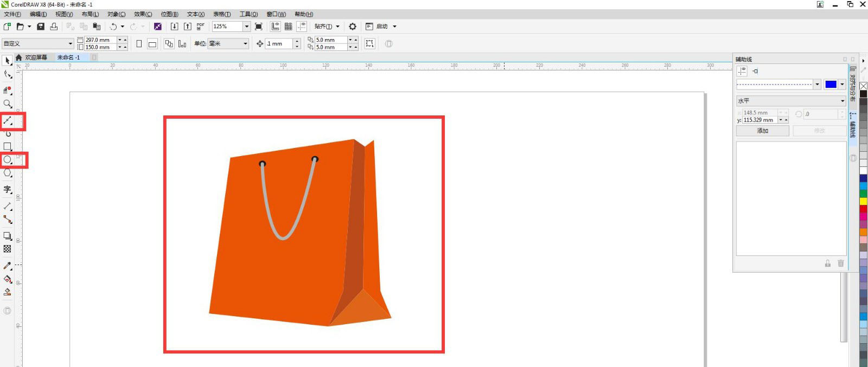
Task: Open the 效果 menu
Action: tap(143, 14)
